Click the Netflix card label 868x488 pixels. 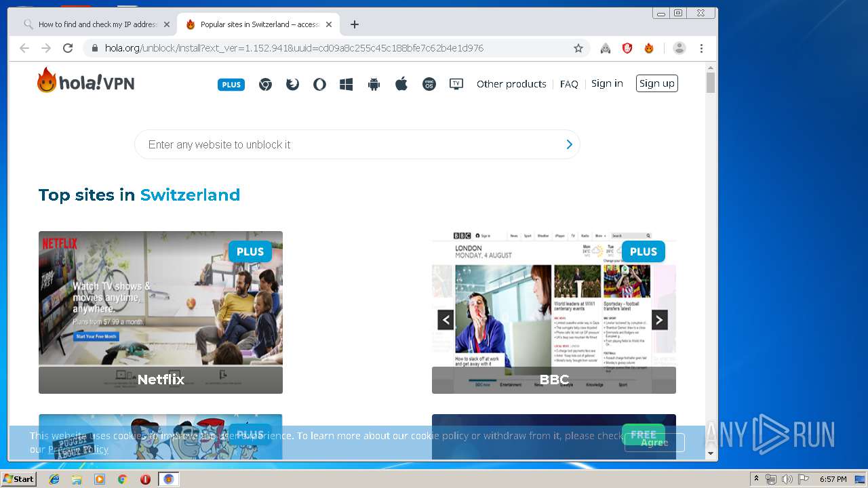pyautogui.click(x=161, y=380)
